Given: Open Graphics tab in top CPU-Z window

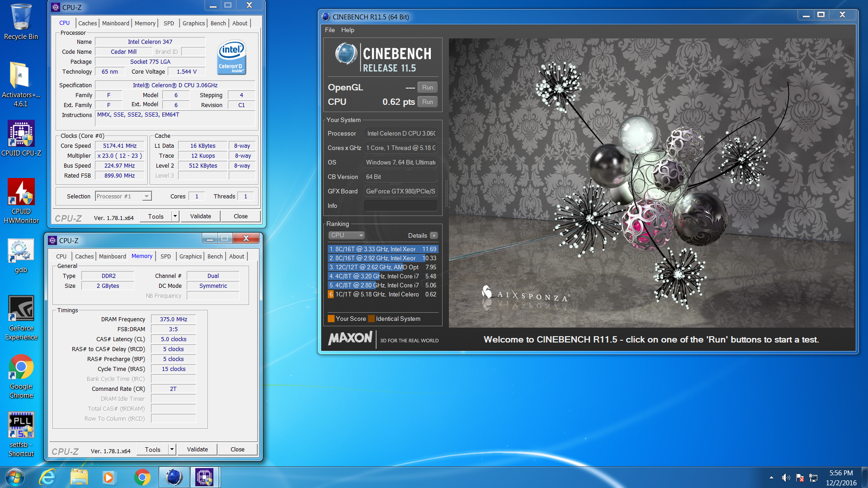Looking at the screenshot, I should pyautogui.click(x=193, y=23).
